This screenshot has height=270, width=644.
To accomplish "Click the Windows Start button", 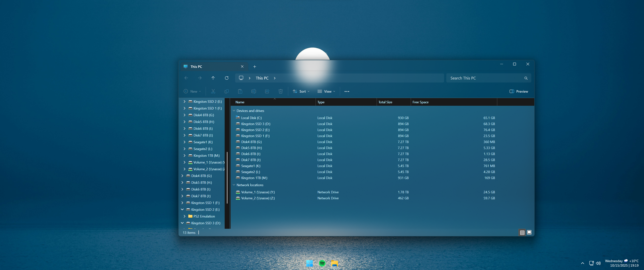I will pos(309,263).
